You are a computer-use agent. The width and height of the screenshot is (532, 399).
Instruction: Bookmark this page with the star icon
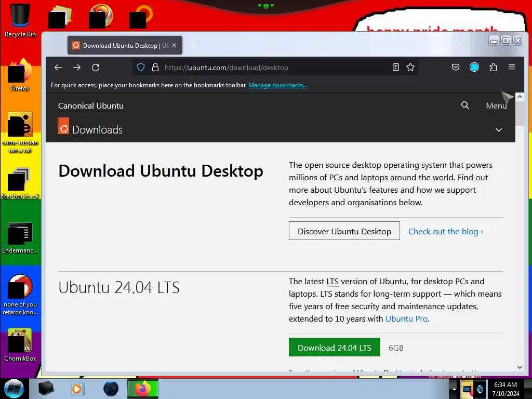[410, 67]
